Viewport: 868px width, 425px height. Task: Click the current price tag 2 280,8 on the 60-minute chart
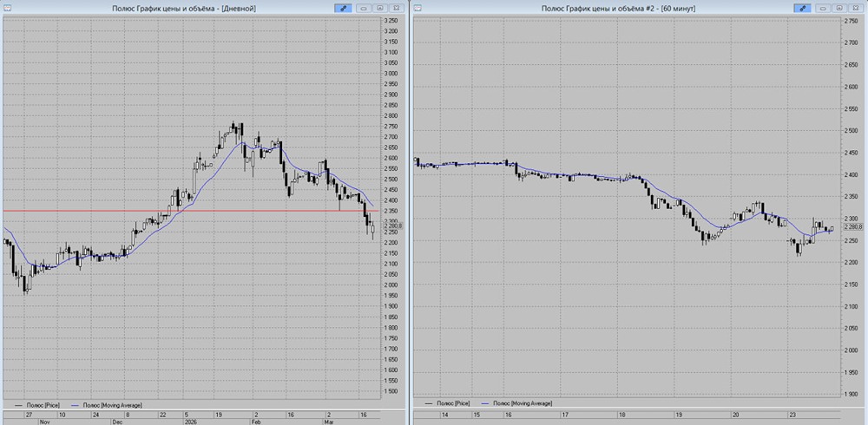853,226
